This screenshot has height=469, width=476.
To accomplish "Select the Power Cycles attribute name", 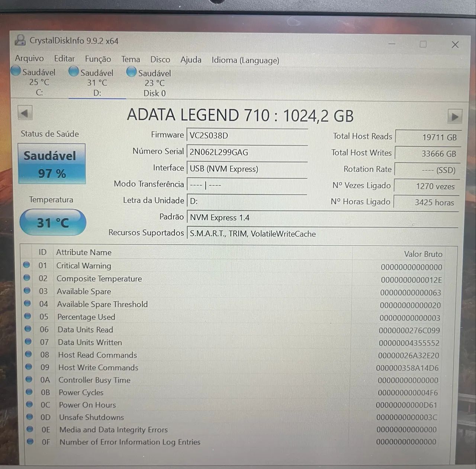I will pyautogui.click(x=81, y=392).
